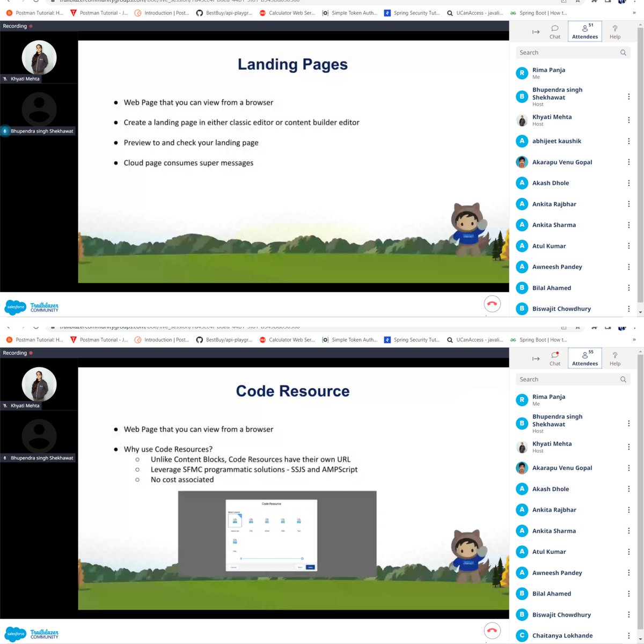Open Bilal Ahamed options in Code Resource window
Screen dimensions: 644x644
pos(628,594)
